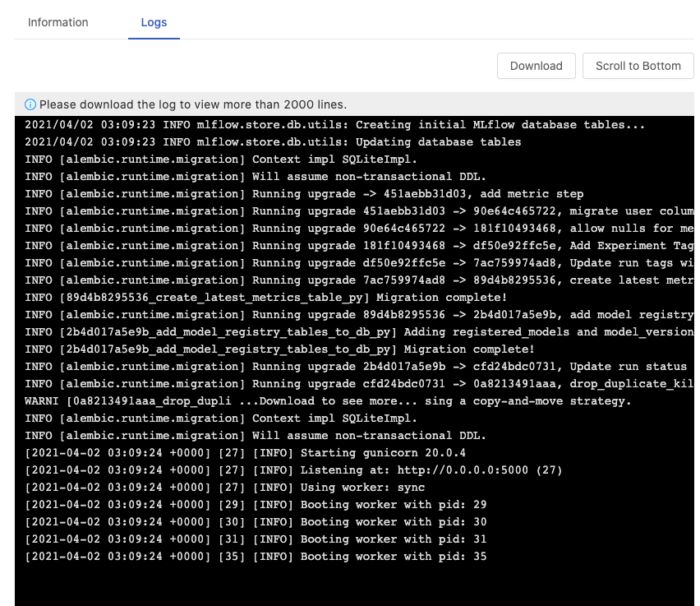Click log line 'Update run status'

point(356,367)
